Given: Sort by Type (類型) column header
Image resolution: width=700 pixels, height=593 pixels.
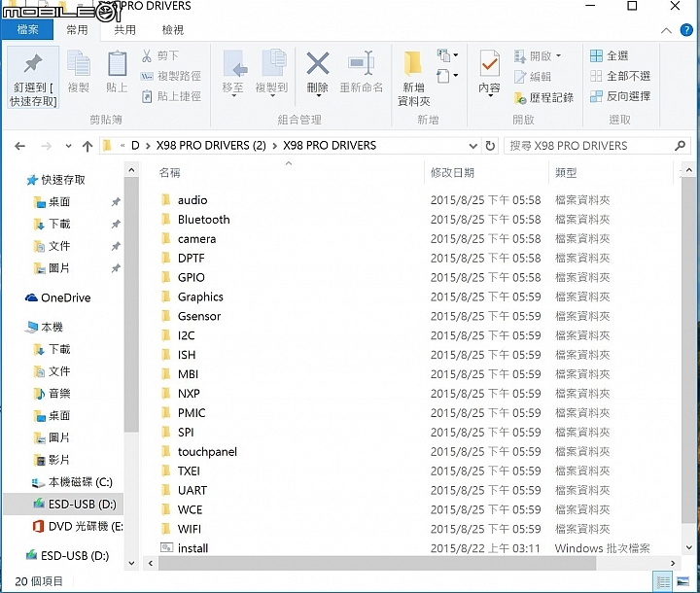Looking at the screenshot, I should (566, 173).
